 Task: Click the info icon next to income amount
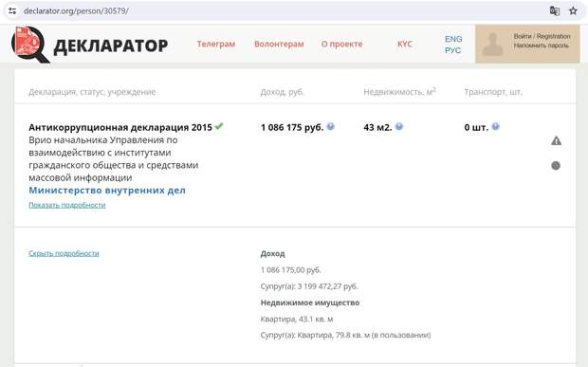click(330, 126)
